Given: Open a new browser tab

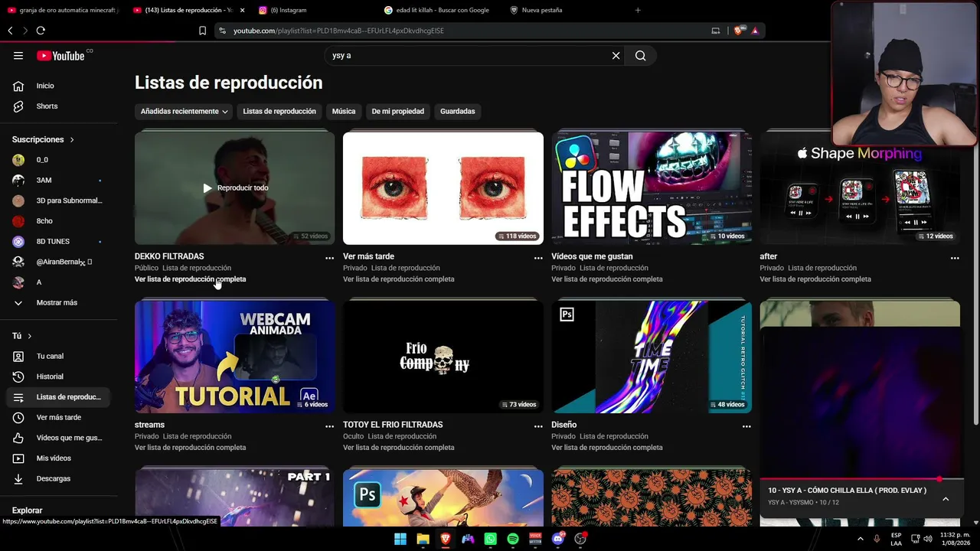Looking at the screenshot, I should 638,10.
